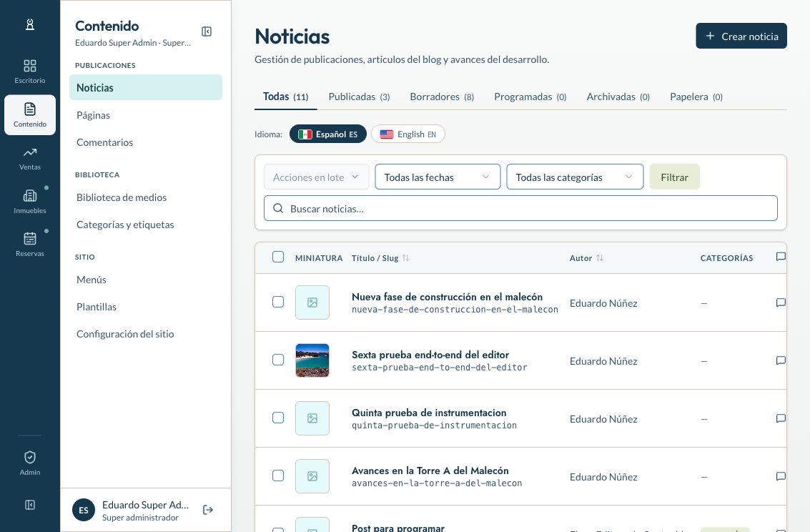Screen dimensions: 810x532
Task: Click the logout arrow icon
Action: coord(208,511)
